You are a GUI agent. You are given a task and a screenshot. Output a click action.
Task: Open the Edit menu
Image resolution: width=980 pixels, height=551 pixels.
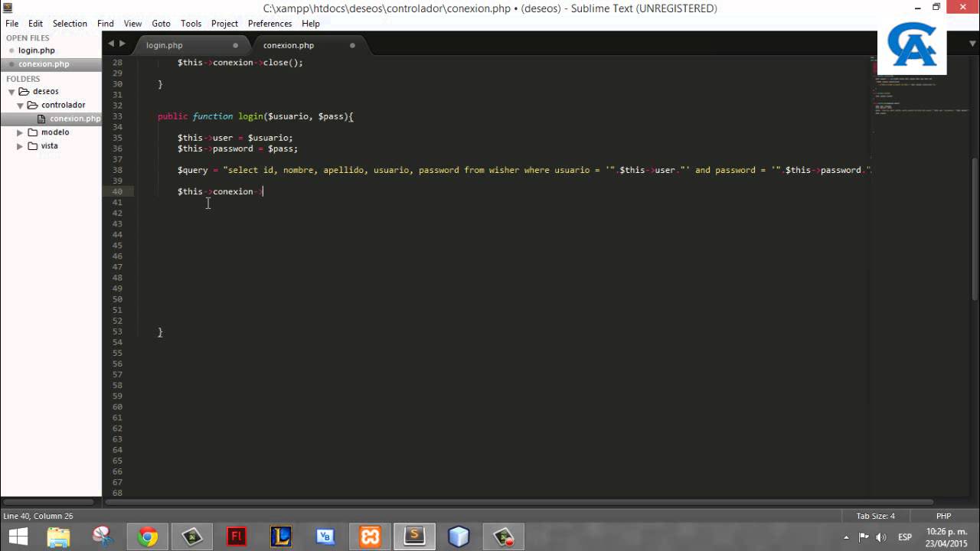[36, 24]
